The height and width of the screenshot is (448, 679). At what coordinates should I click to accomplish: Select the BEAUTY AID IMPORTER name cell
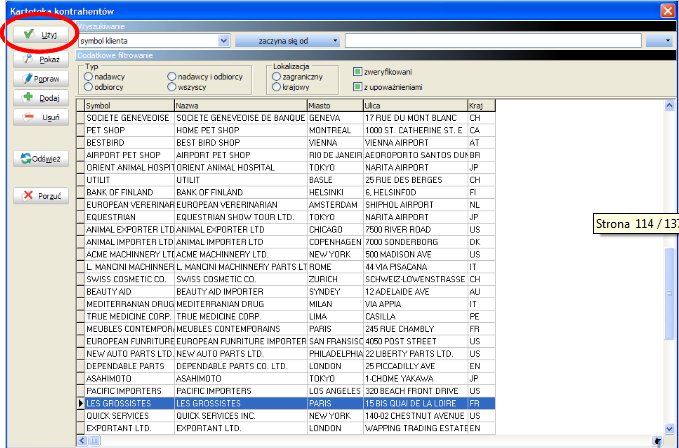(241, 291)
